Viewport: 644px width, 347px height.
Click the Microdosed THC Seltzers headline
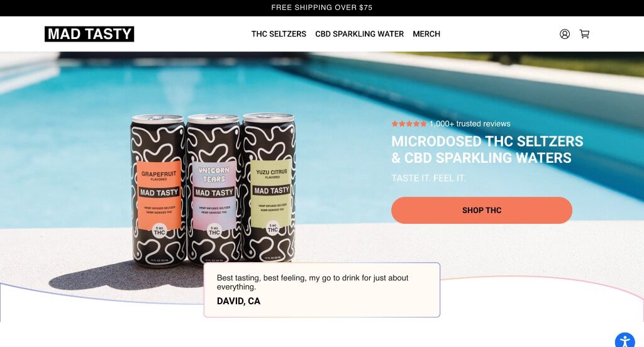click(487, 150)
